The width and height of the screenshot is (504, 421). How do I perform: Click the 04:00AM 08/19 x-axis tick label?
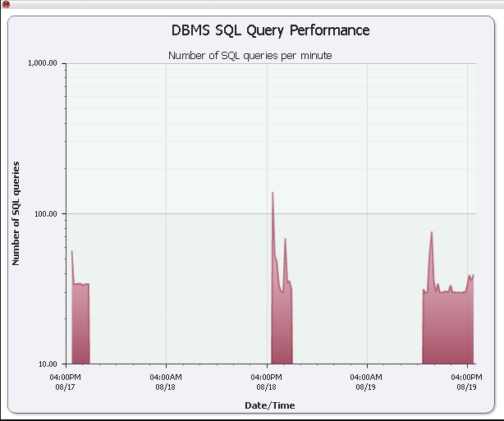366,381
